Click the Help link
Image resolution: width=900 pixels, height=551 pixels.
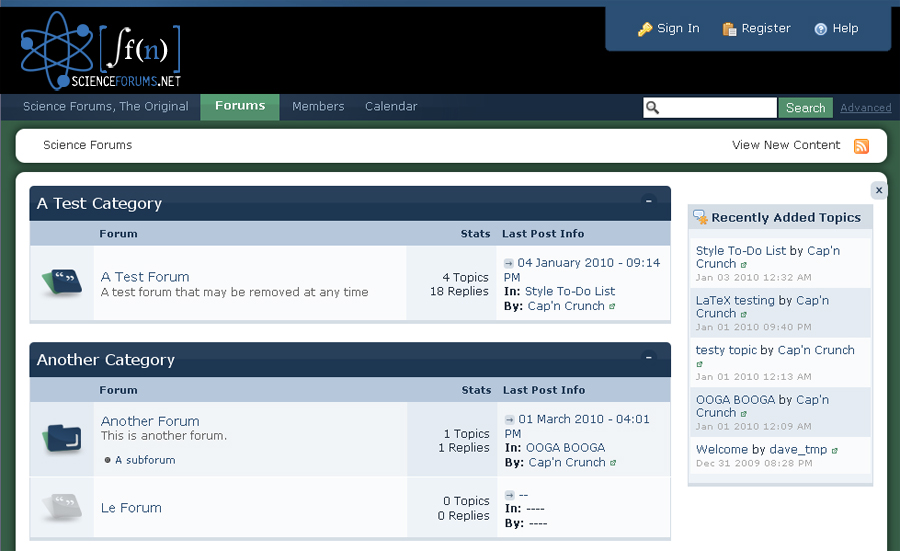tap(845, 28)
